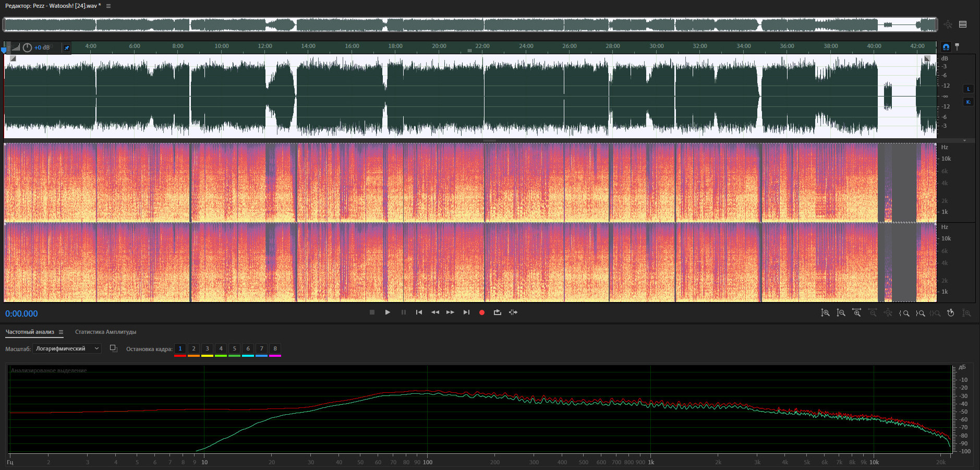This screenshot has width=980, height=470.
Task: Click Zoom Out Amplitude icon
Action: [x=841, y=313]
